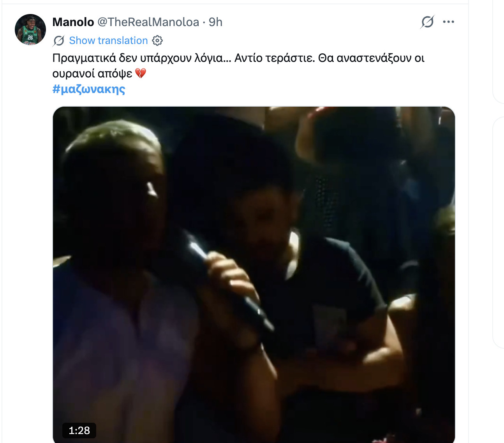Open translation settings gear icon
504x443 pixels.
click(157, 40)
